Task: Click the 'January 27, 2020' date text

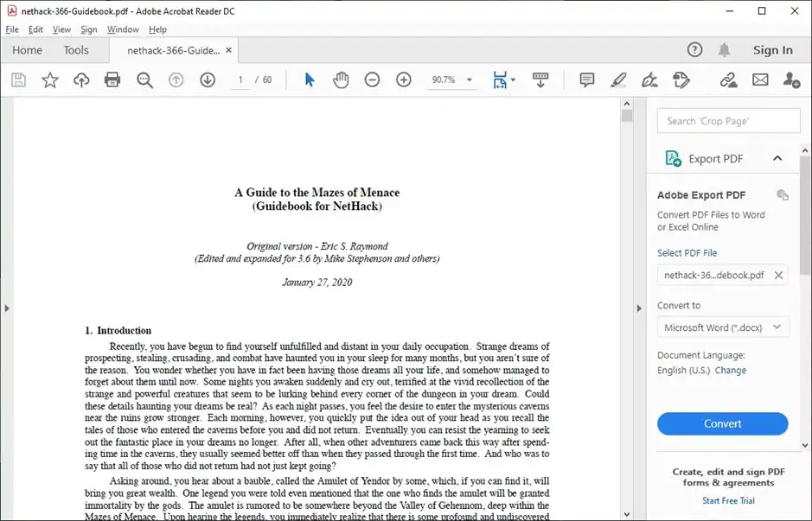Action: coord(316,283)
